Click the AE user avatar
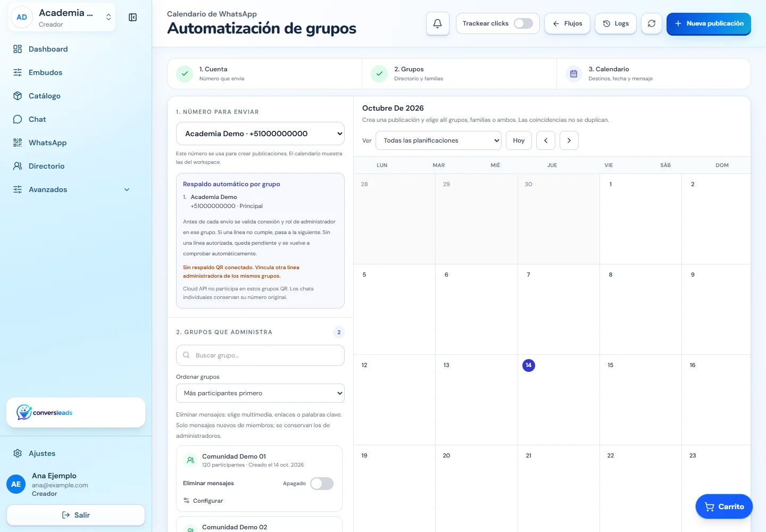 click(16, 484)
